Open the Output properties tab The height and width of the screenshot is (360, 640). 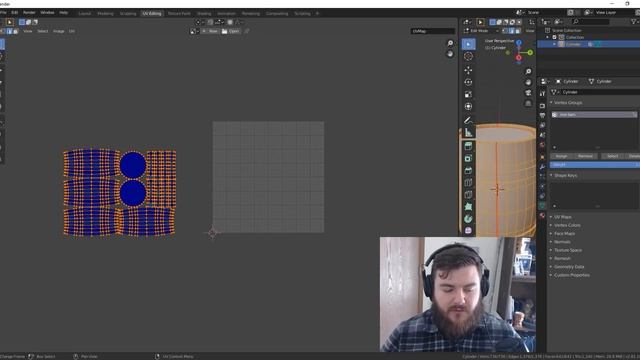(x=542, y=116)
